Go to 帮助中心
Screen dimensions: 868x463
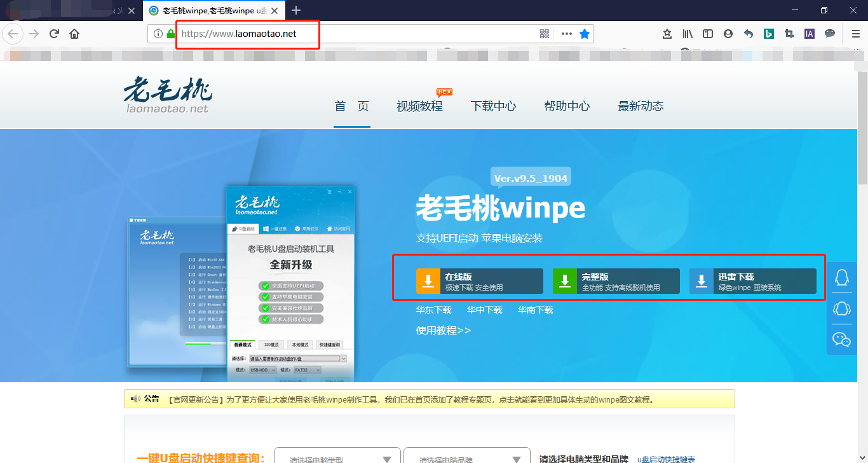coord(567,106)
